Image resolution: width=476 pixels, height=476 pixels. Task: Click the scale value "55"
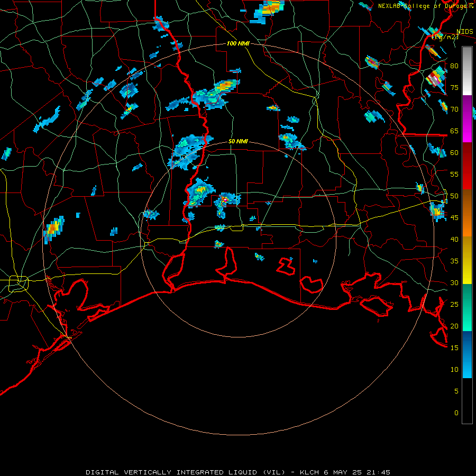pyautogui.click(x=454, y=174)
